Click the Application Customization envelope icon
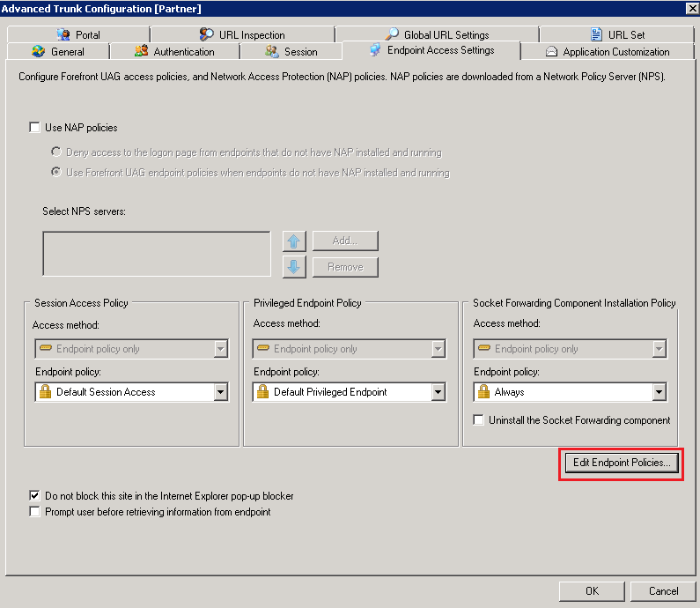The height and width of the screenshot is (608, 700). (x=551, y=51)
